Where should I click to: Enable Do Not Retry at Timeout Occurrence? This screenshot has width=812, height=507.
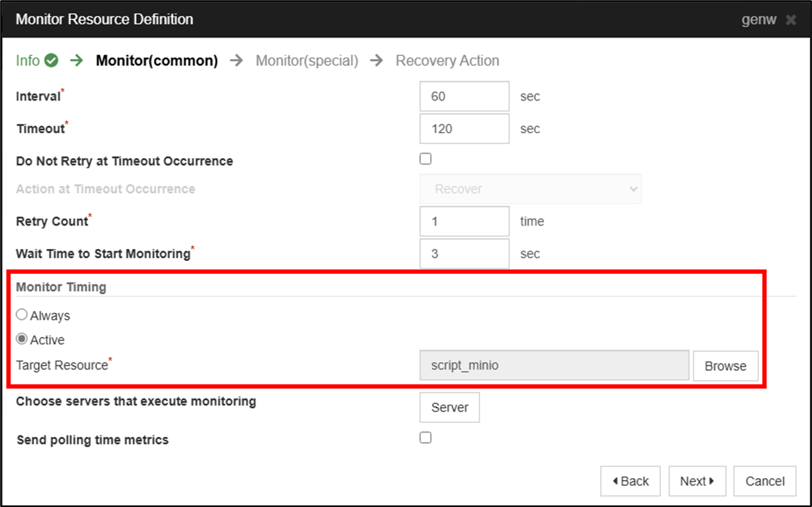point(425,158)
